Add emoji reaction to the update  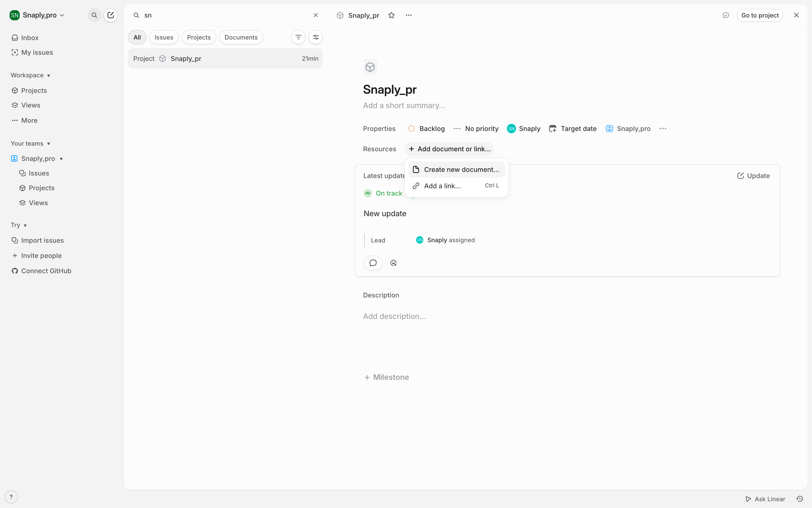click(x=393, y=263)
